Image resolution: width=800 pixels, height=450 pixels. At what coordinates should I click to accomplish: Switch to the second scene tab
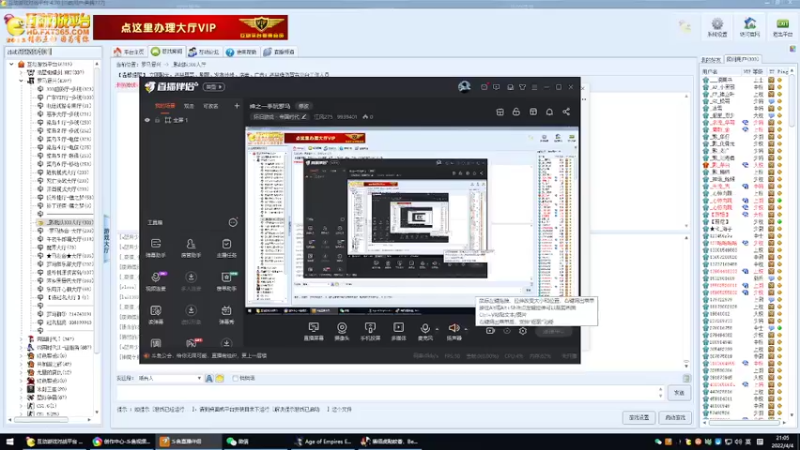point(189,106)
